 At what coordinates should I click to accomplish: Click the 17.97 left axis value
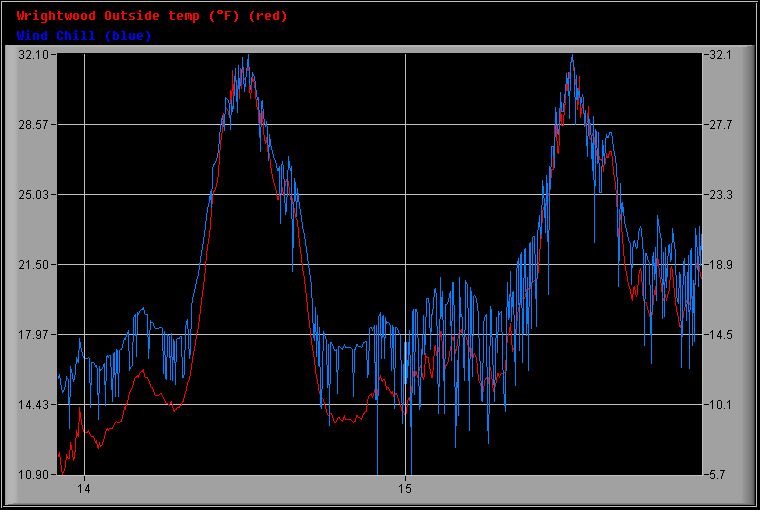click(x=33, y=335)
